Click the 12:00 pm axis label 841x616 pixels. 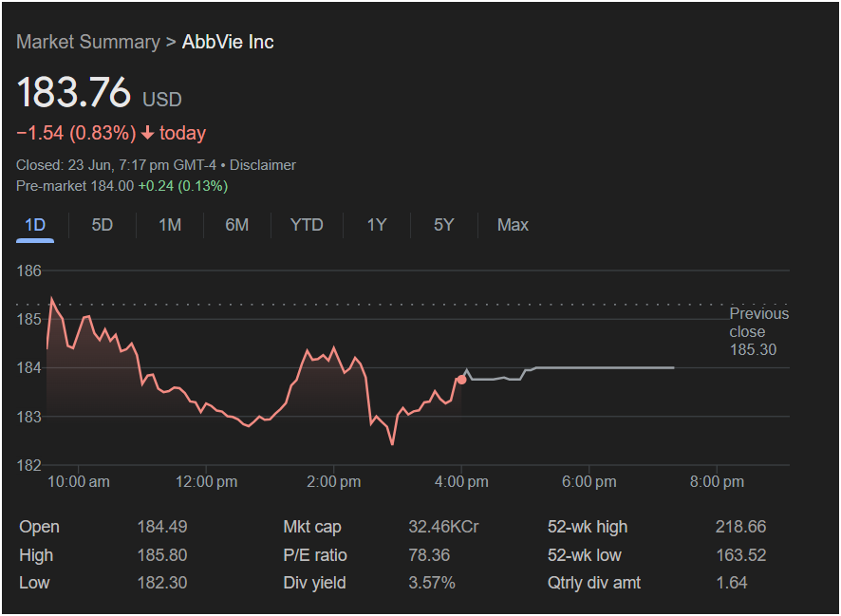coord(206,481)
